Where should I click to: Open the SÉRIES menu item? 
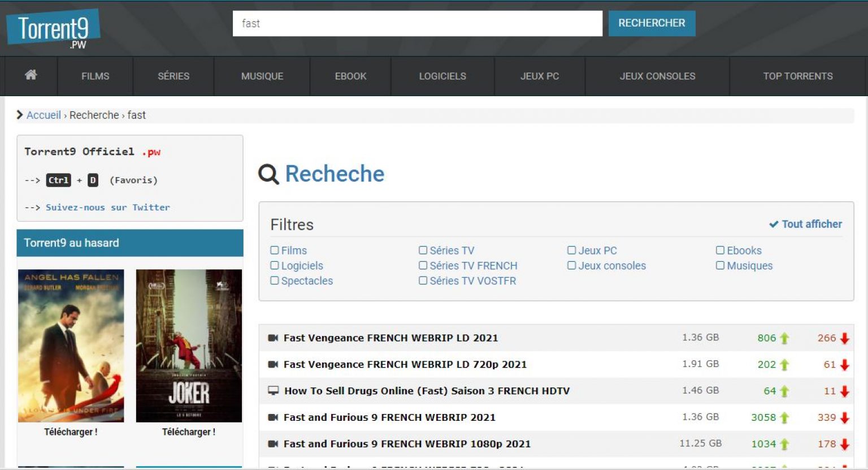click(173, 76)
